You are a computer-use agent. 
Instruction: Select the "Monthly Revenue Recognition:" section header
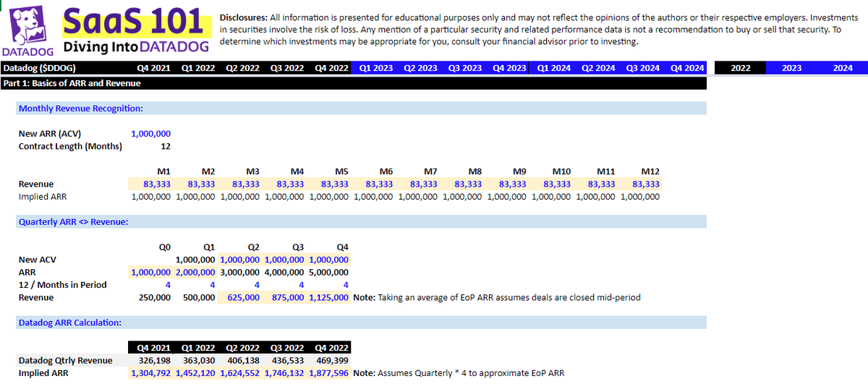80,108
